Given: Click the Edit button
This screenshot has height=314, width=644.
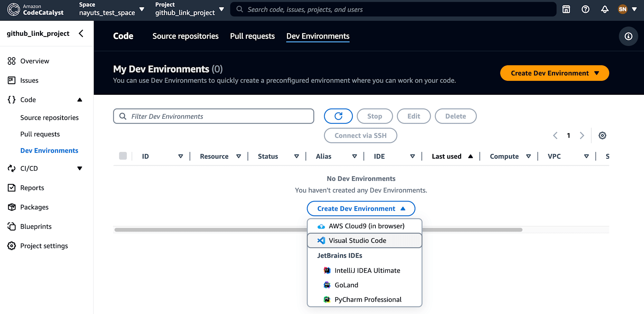Looking at the screenshot, I should 414,116.
